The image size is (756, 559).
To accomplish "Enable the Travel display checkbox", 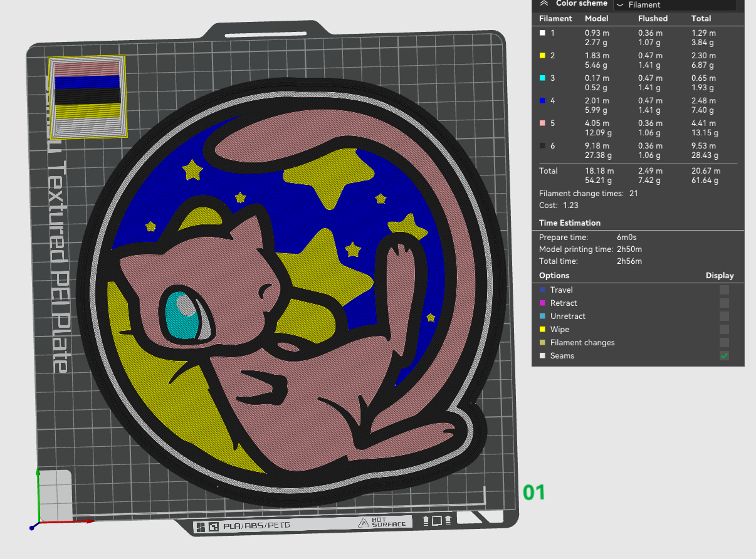I will click(724, 290).
